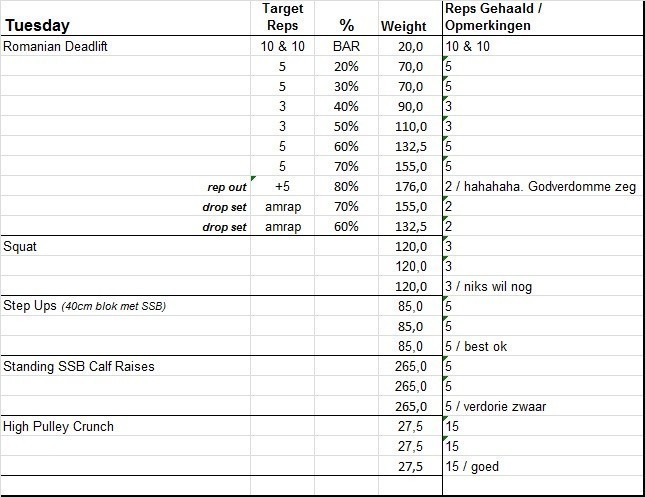Click the 'rep out' label cell
This screenshot has height=497, width=645.
point(223,186)
